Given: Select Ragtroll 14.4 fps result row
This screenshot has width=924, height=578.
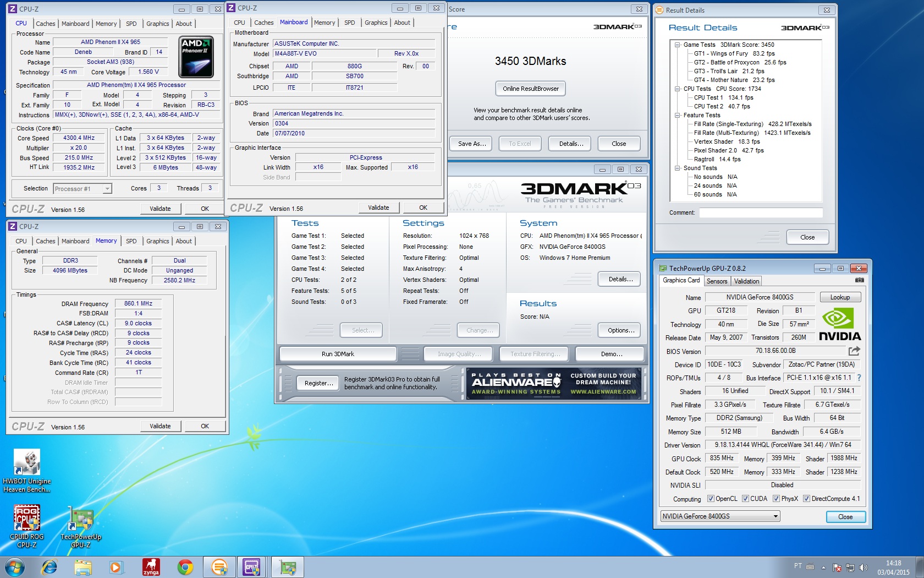Looking at the screenshot, I should tap(717, 159).
